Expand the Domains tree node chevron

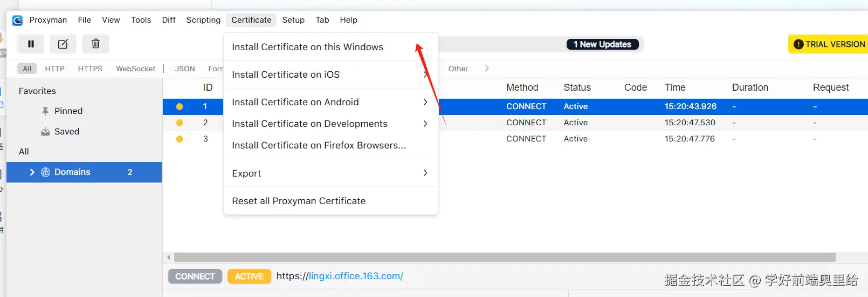pos(32,172)
